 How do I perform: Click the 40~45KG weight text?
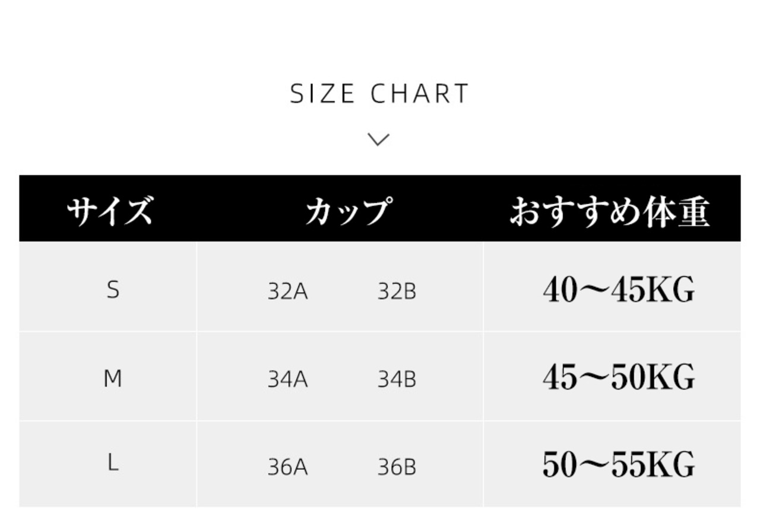618,291
